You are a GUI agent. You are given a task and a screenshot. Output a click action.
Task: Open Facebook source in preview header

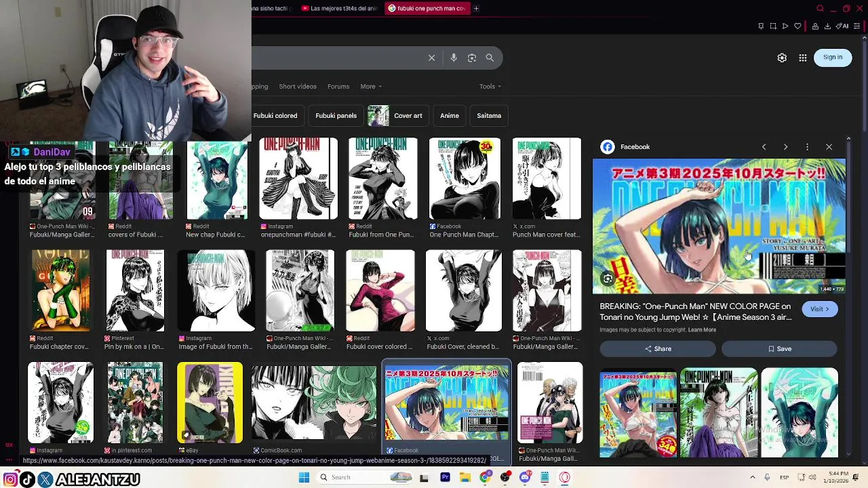[x=625, y=146]
